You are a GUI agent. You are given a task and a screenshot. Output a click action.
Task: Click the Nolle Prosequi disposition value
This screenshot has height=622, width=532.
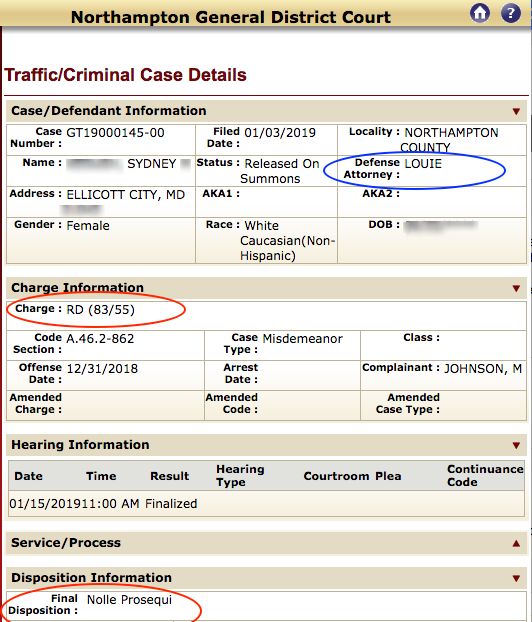(x=129, y=600)
